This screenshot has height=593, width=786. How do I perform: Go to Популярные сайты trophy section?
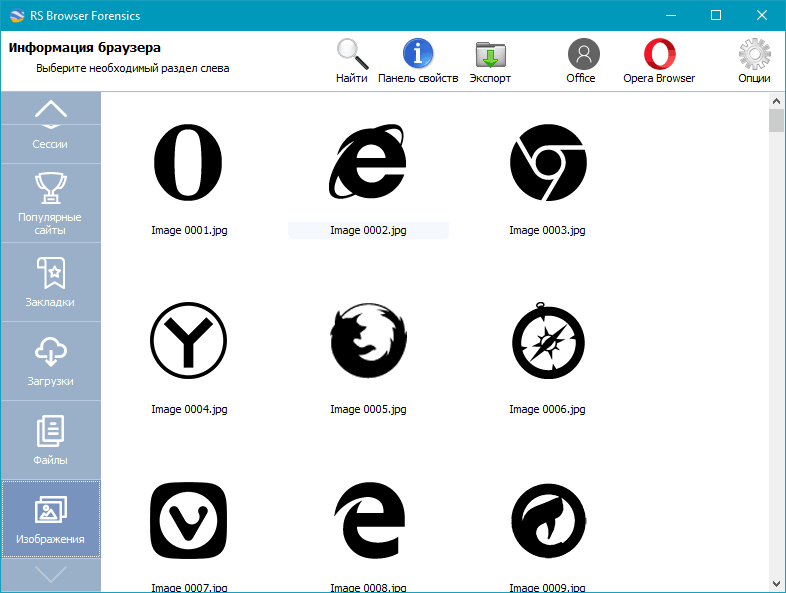(50, 203)
